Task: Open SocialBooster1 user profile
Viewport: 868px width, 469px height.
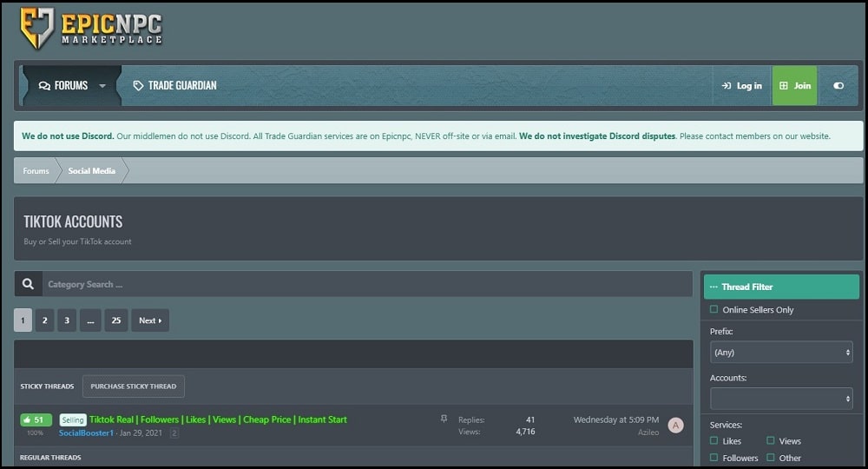Action: (86, 433)
